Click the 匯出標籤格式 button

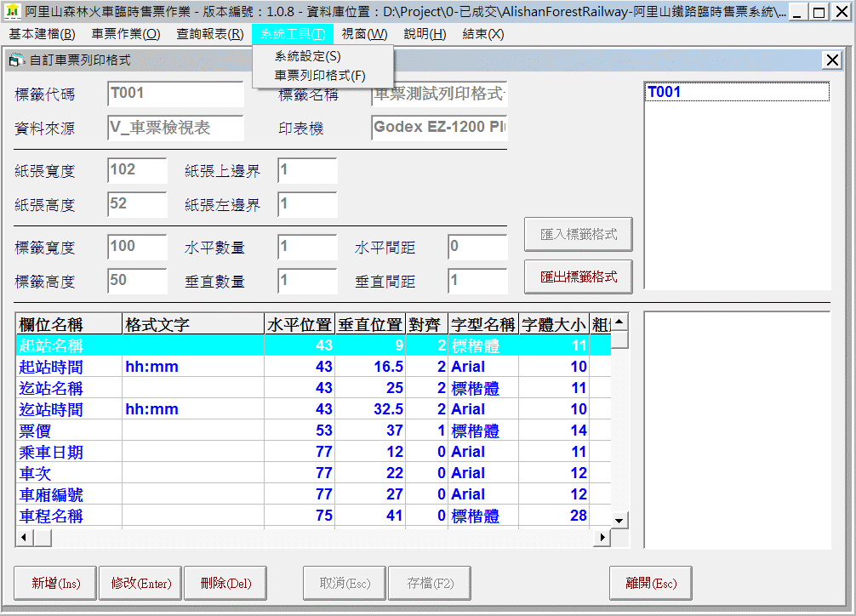tap(579, 277)
